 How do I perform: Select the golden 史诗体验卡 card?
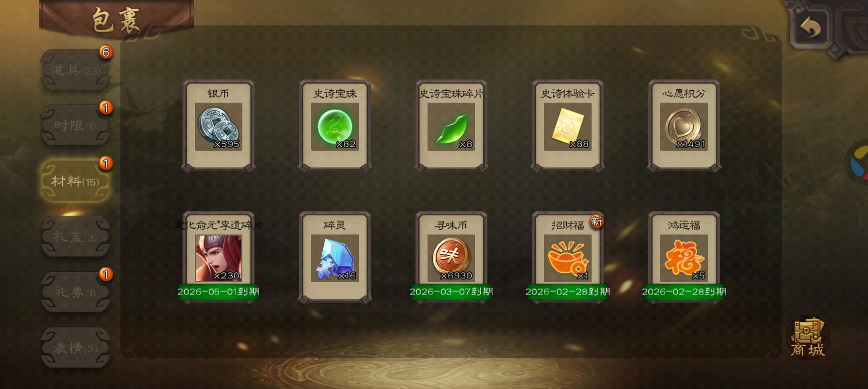click(568, 126)
